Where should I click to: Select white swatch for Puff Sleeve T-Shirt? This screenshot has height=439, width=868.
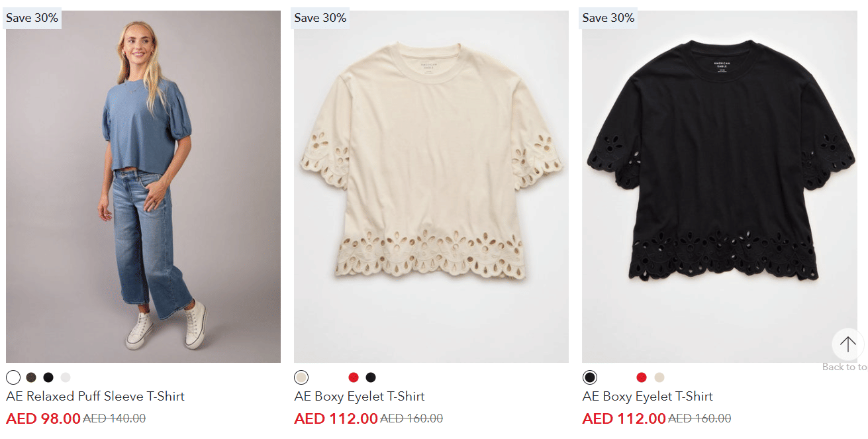[x=13, y=377]
